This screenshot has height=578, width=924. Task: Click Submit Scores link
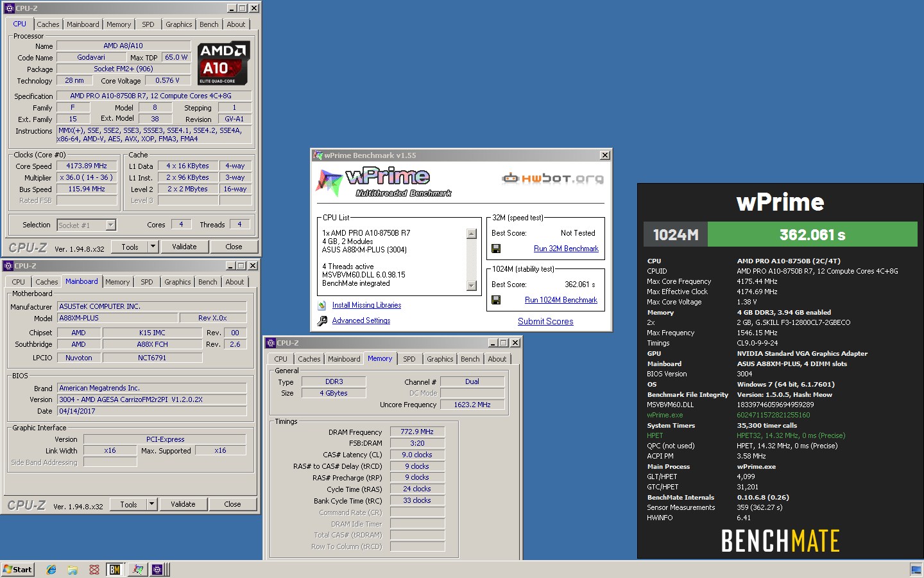[x=545, y=321]
